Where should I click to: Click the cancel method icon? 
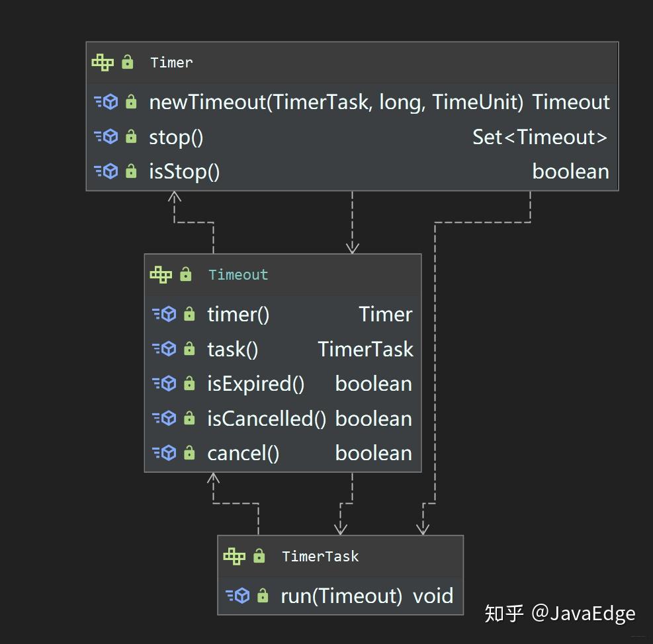[x=164, y=453]
